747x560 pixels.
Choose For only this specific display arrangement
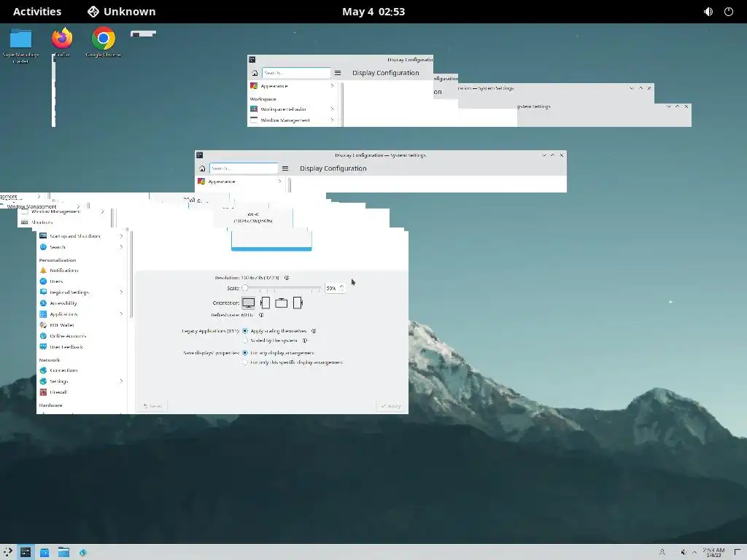tap(245, 362)
